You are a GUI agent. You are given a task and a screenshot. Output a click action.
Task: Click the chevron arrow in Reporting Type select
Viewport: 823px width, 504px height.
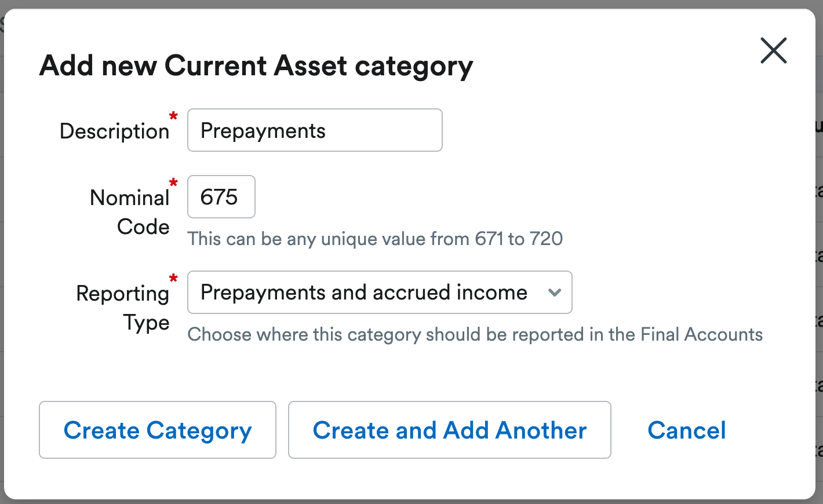pyautogui.click(x=555, y=293)
